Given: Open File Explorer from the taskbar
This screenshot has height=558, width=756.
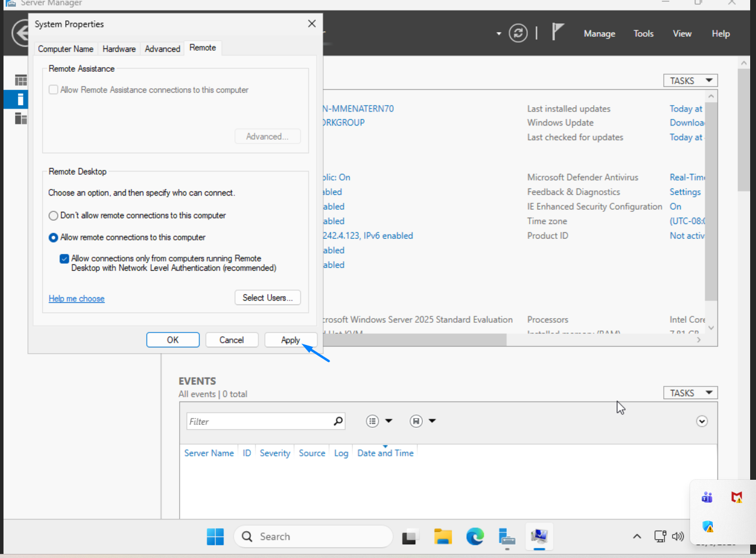Looking at the screenshot, I should [x=443, y=536].
